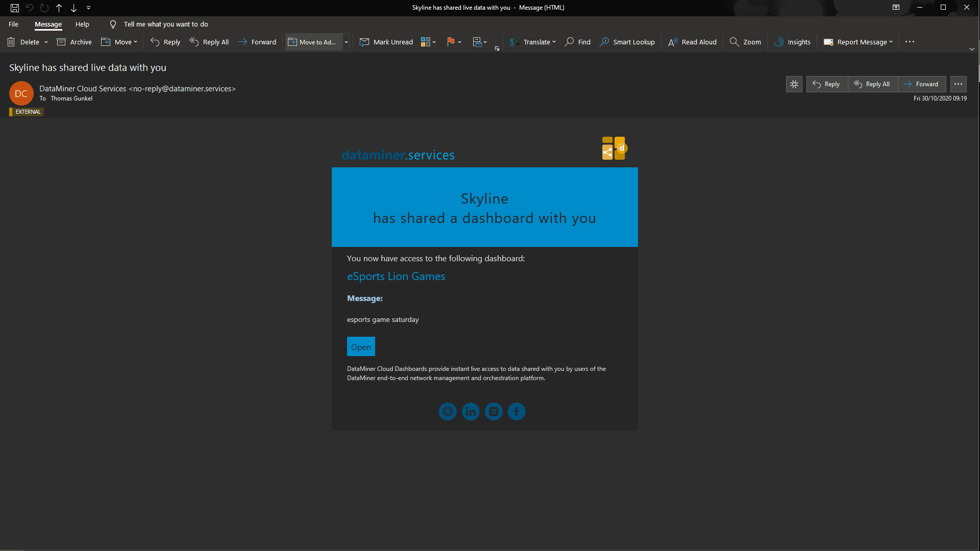Click the message date Fri 30/10/2020 09:19

940,98
